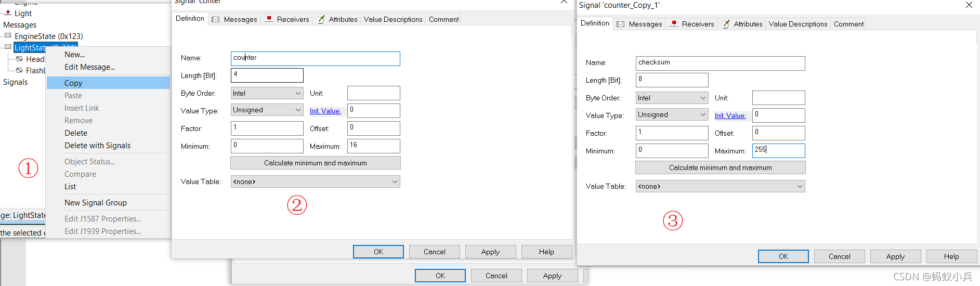Focus Length field showing 8
The width and height of the screenshot is (980, 286).
tap(672, 80)
